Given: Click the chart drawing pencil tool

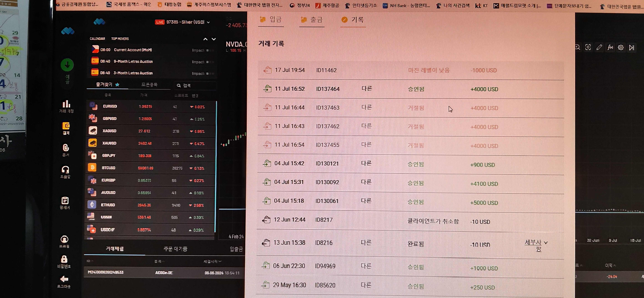Looking at the screenshot, I should (x=599, y=47).
